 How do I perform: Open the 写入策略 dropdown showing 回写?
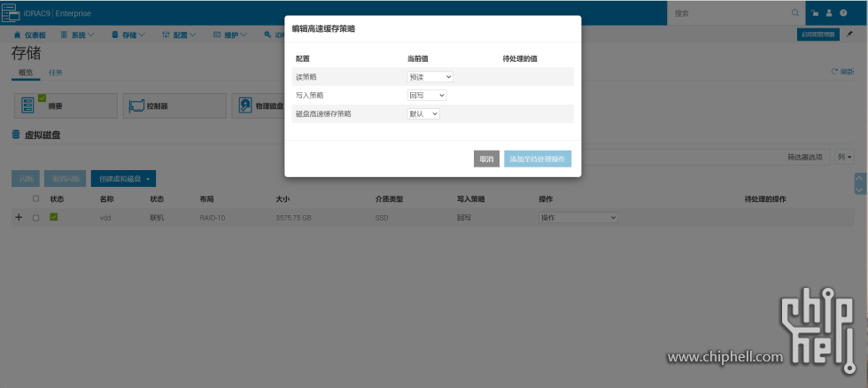tap(426, 95)
